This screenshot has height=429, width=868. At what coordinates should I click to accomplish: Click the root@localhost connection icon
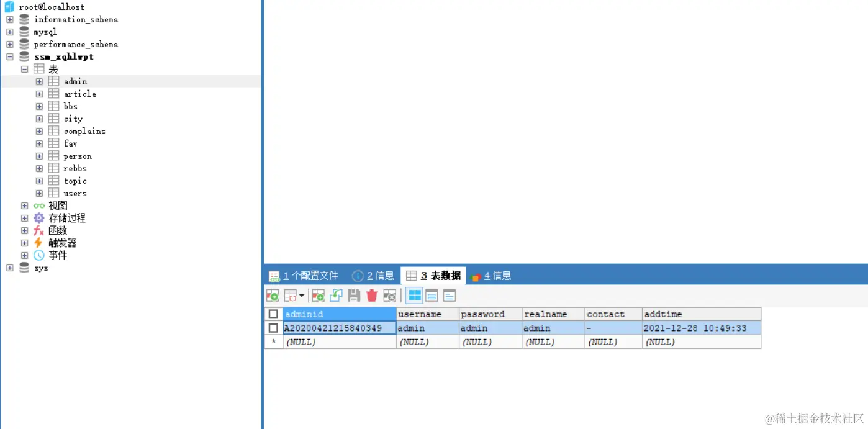coord(9,7)
